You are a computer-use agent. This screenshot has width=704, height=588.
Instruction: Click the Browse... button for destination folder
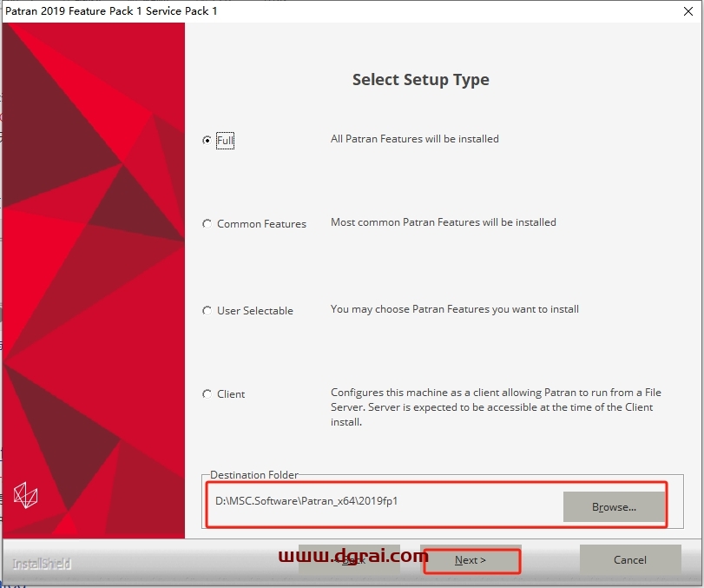coord(614,506)
